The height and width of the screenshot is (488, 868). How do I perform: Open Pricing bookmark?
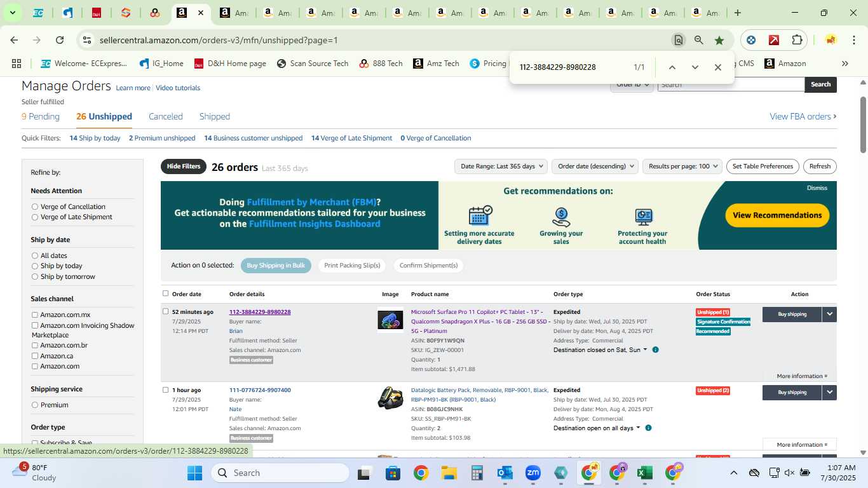click(x=488, y=64)
